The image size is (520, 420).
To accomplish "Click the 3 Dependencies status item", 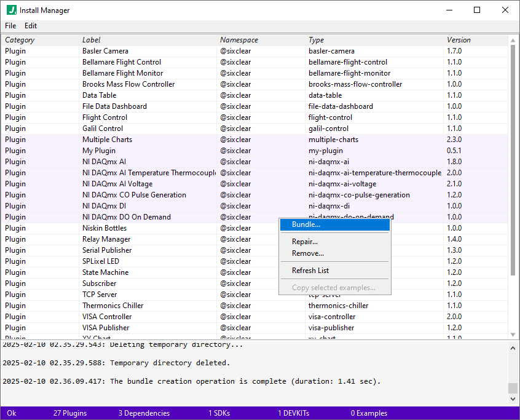I will point(144,413).
